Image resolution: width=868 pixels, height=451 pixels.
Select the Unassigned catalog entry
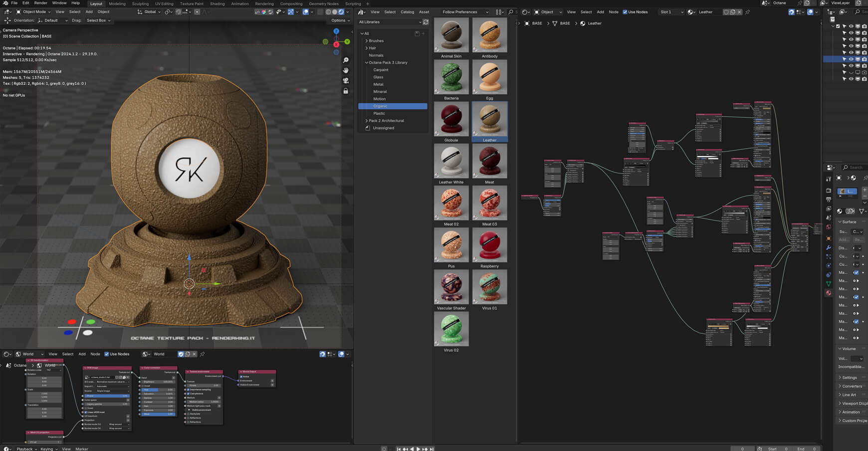[383, 128]
